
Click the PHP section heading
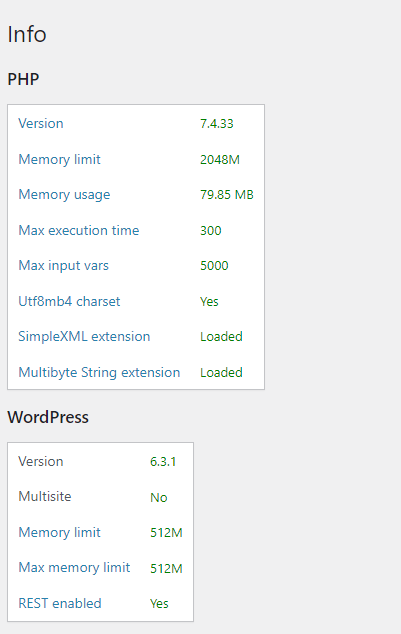tap(23, 79)
